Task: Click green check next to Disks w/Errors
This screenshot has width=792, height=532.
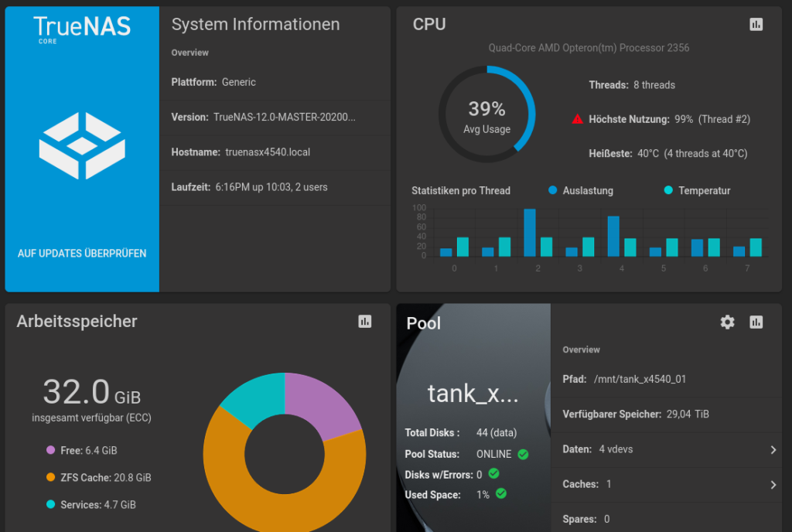Action: point(494,473)
